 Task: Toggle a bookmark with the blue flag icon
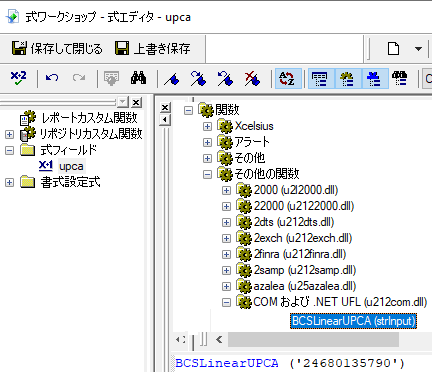[x=171, y=79]
